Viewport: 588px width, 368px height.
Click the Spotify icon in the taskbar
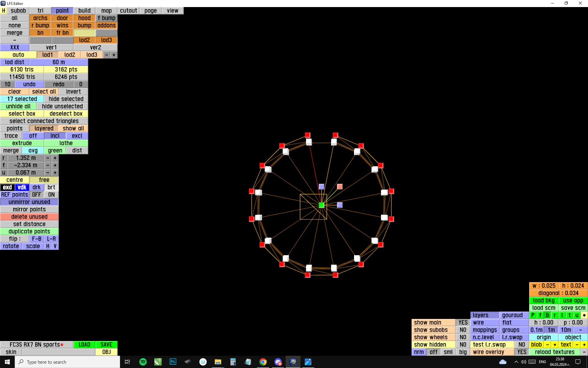[x=143, y=362]
